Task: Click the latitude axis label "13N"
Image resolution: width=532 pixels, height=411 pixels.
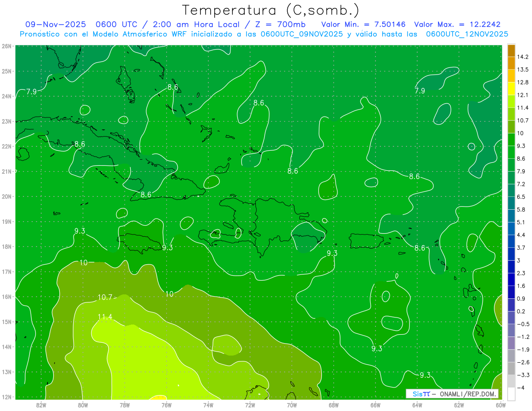Action: click(7, 372)
